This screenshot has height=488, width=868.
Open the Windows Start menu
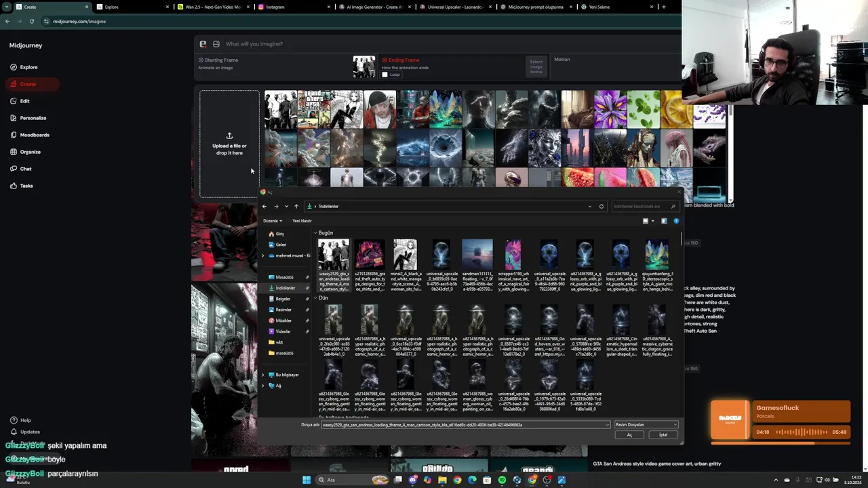tap(307, 480)
